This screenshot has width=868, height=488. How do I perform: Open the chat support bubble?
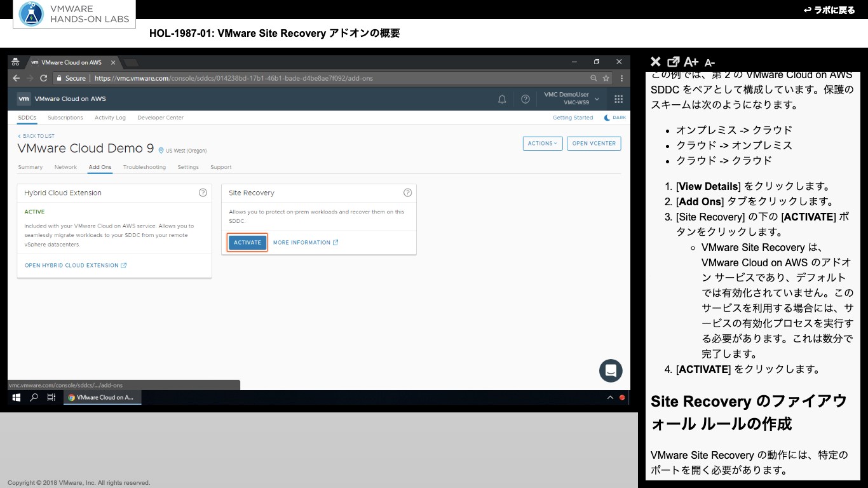pyautogui.click(x=611, y=371)
